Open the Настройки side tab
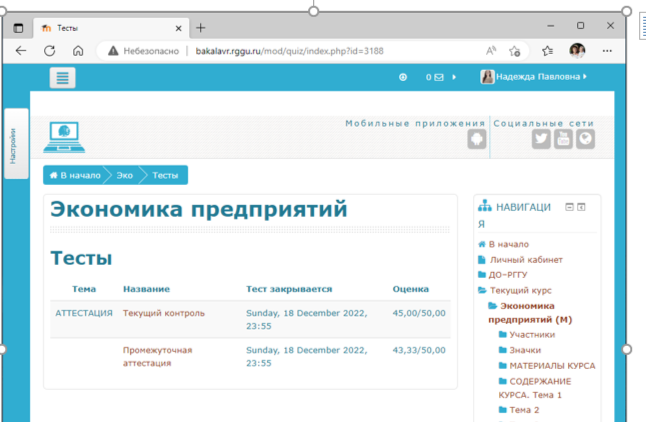 14,144
